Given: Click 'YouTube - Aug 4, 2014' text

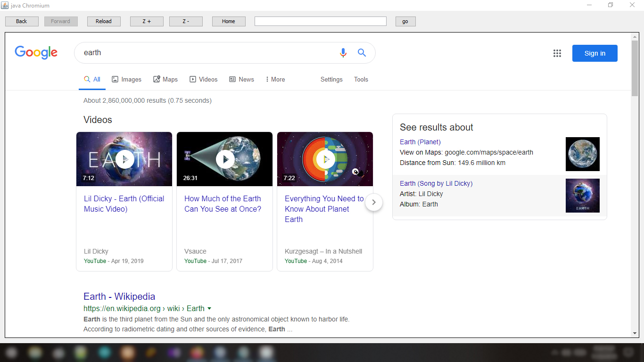Looking at the screenshot, I should [x=314, y=261].
